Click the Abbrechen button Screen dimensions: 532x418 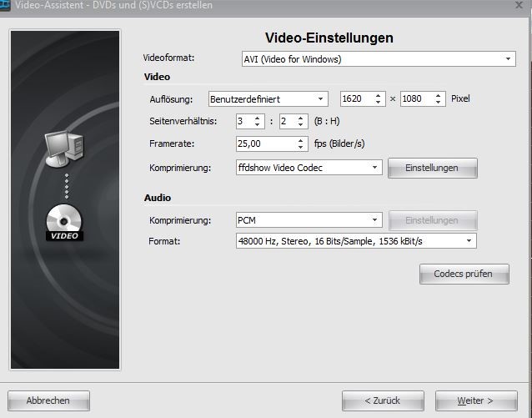pos(48,400)
